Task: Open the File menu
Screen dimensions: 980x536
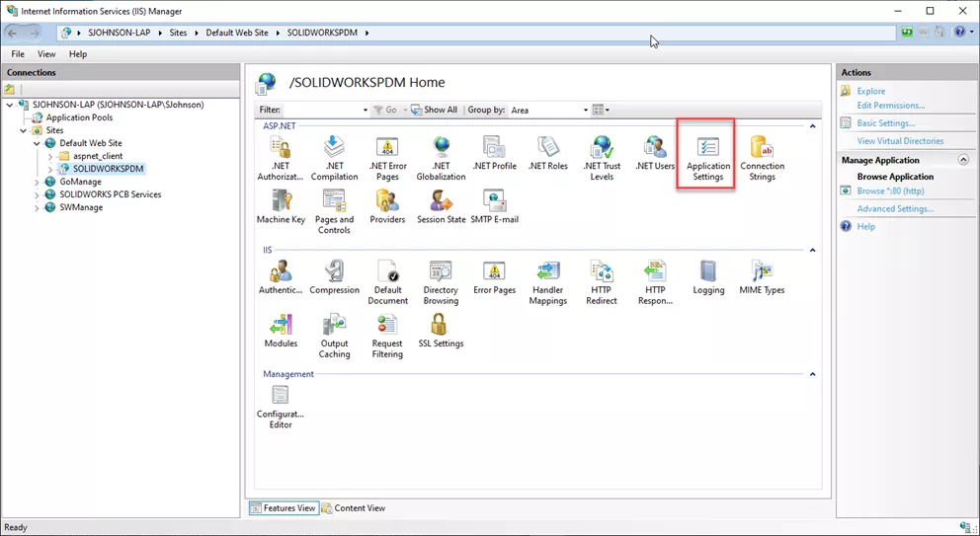Action: [18, 54]
